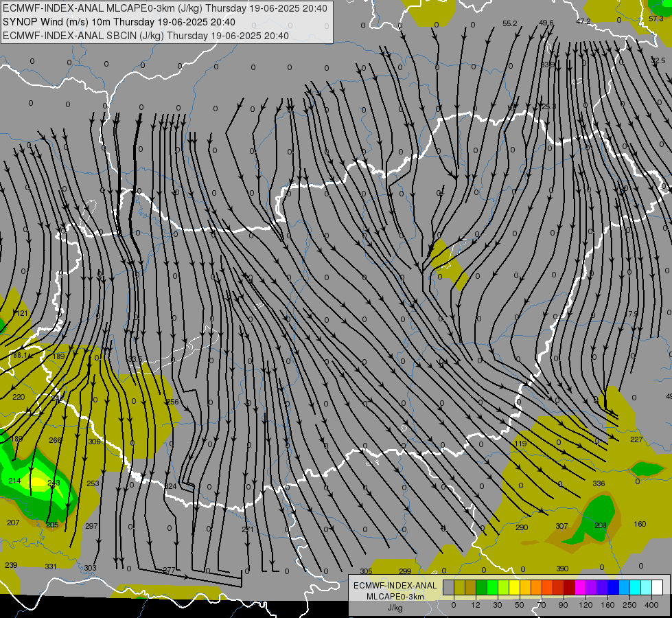Image resolution: width=672 pixels, height=618 pixels.
Task: Select the lime yellow-green legend swatch after 30
Action: point(504,588)
